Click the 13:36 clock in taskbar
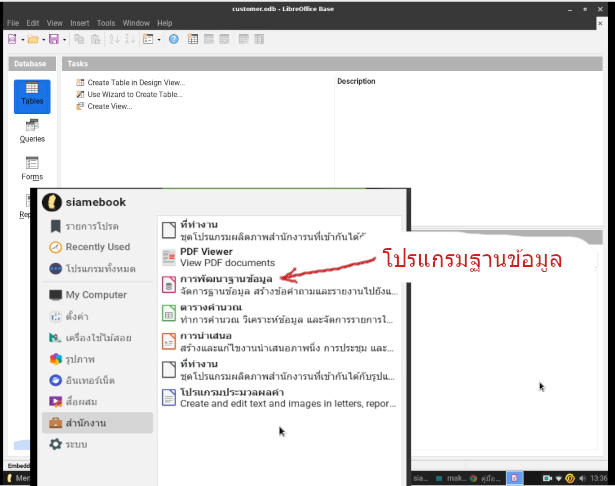 (599, 478)
